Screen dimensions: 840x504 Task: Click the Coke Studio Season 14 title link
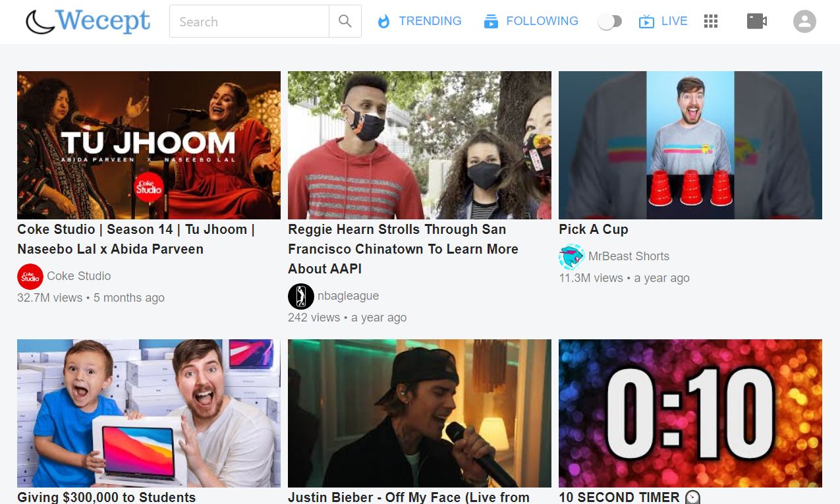(x=136, y=239)
